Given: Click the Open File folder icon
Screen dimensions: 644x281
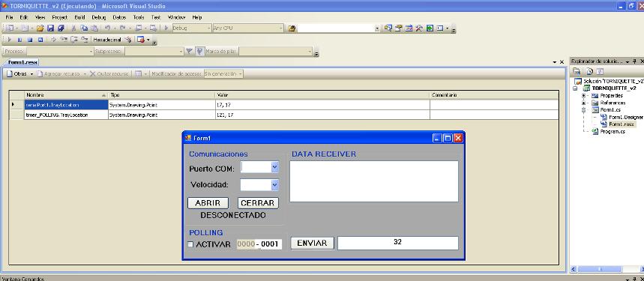Looking at the screenshot, I should pos(40,28).
